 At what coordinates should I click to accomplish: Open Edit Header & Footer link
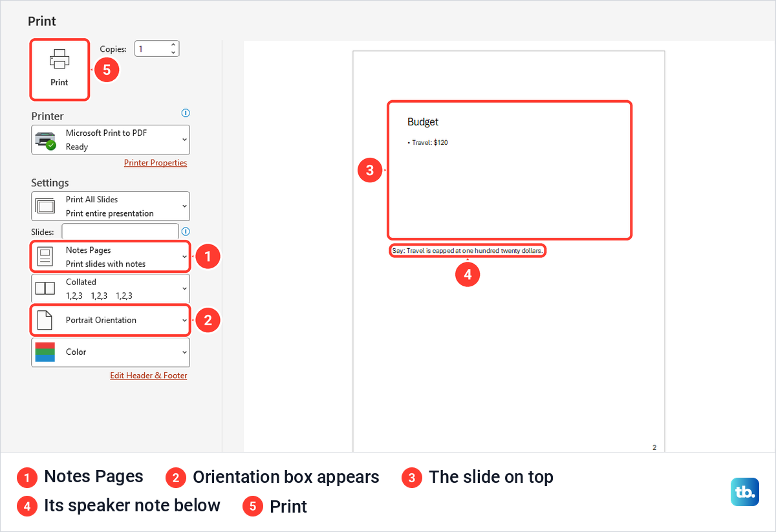(x=149, y=376)
